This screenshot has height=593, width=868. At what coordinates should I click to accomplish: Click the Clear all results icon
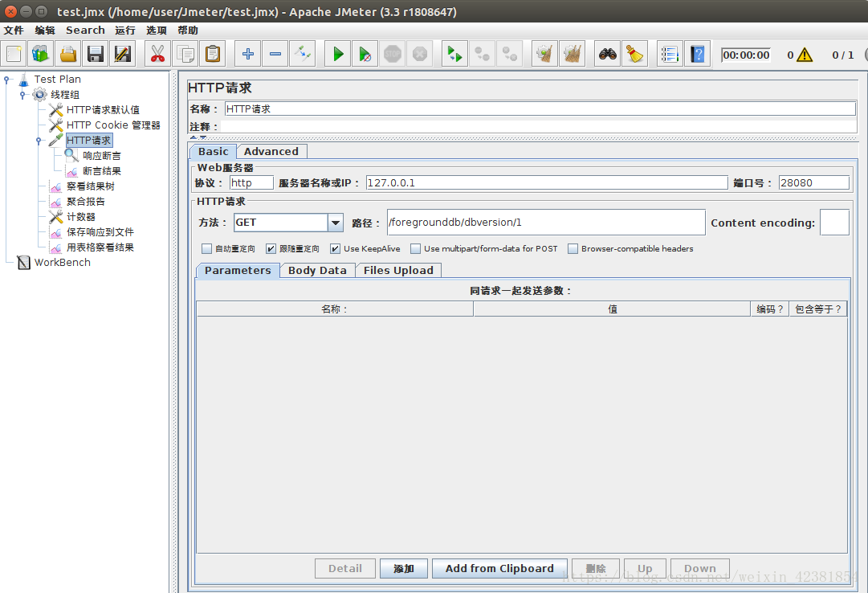coord(572,55)
